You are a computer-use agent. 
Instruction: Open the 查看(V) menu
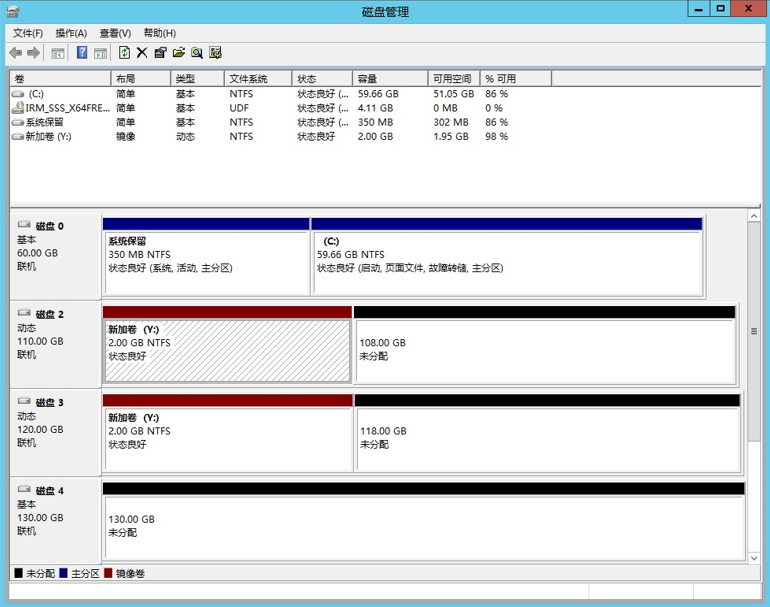click(115, 33)
